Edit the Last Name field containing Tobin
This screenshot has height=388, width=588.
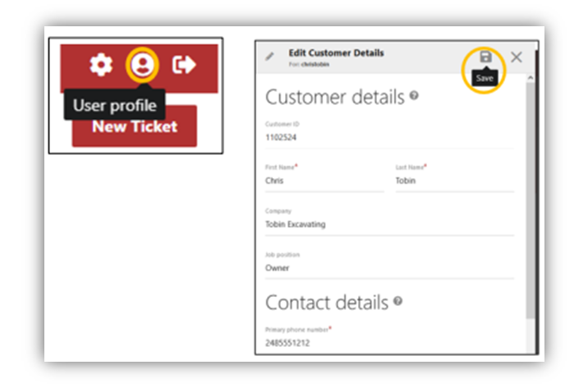454,180
